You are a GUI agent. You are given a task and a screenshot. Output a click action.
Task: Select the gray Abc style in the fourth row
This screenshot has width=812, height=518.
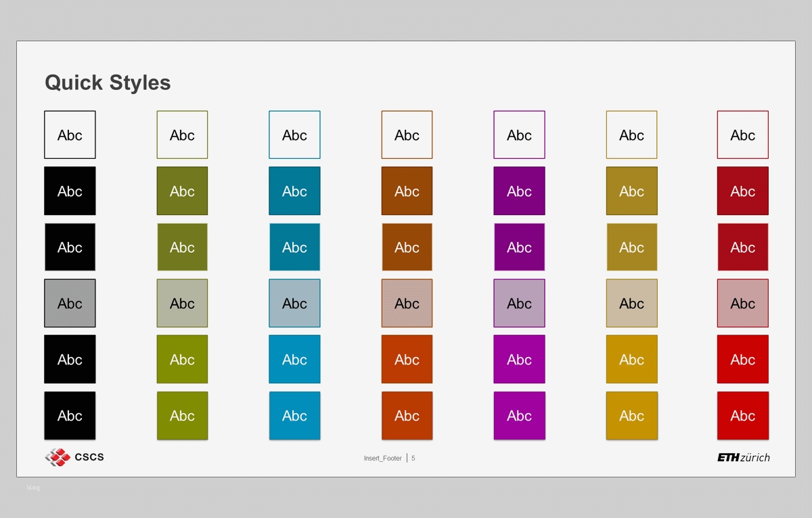pyautogui.click(x=70, y=303)
